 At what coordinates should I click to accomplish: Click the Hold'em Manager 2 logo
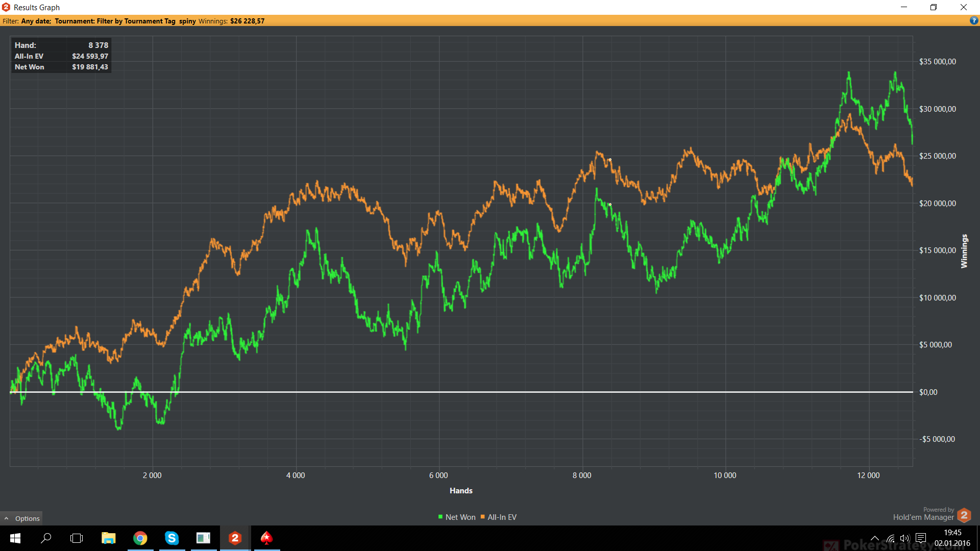click(x=964, y=515)
